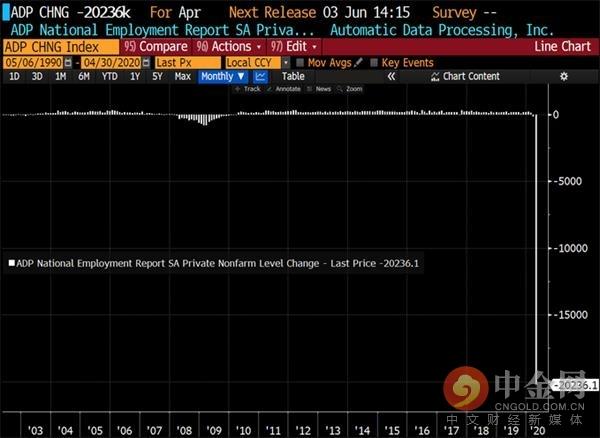The height and width of the screenshot is (438, 600).
Task: Select the 1M range tab
Action: coord(60,77)
